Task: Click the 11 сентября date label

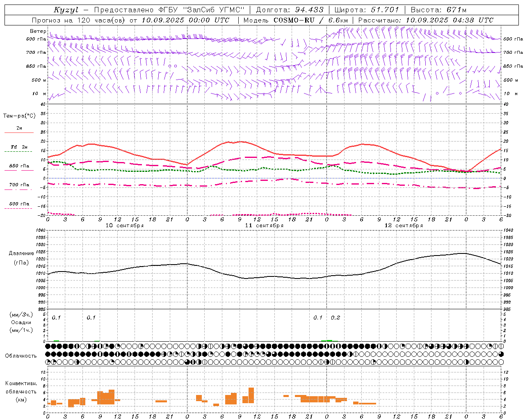Action: point(264,225)
